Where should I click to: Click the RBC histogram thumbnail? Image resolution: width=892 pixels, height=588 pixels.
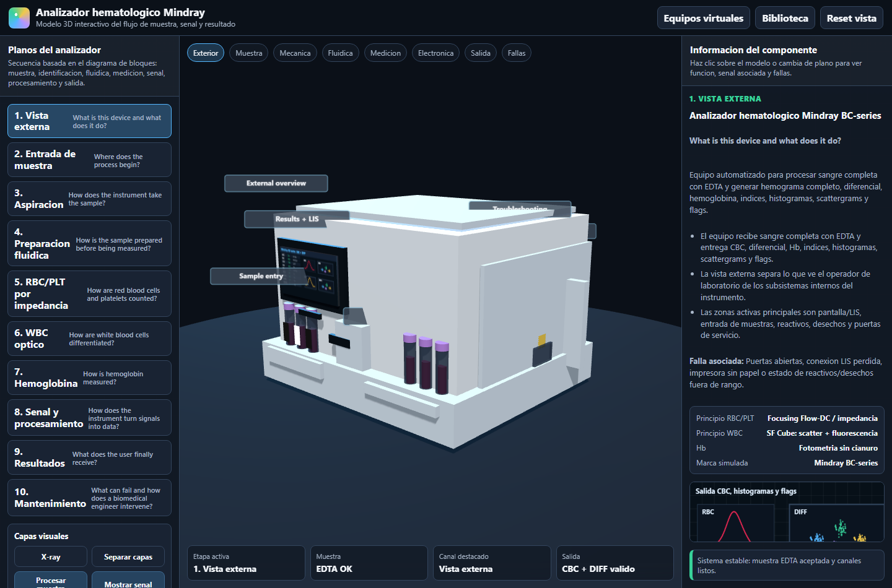coord(735,523)
